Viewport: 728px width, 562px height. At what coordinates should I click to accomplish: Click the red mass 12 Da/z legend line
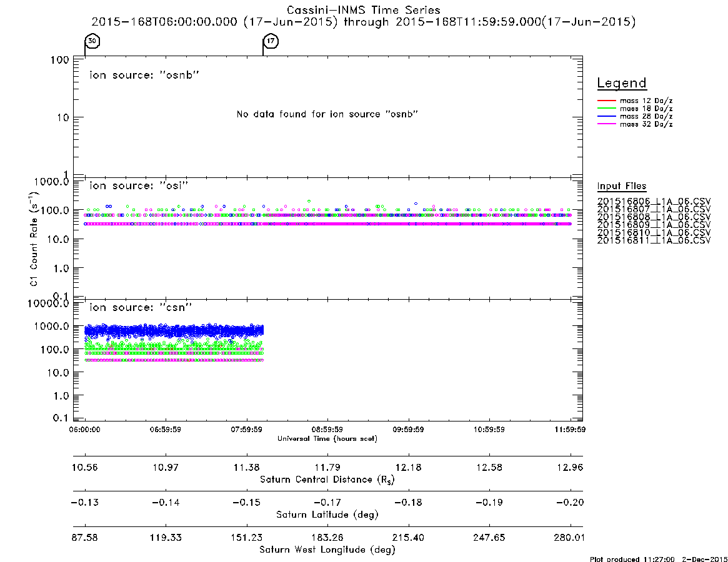(x=606, y=101)
